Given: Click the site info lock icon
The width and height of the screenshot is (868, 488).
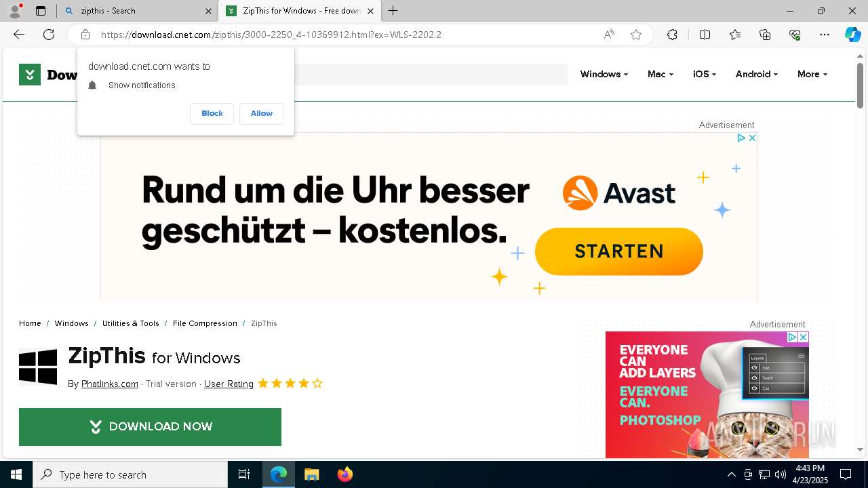Looking at the screenshot, I should (x=85, y=35).
